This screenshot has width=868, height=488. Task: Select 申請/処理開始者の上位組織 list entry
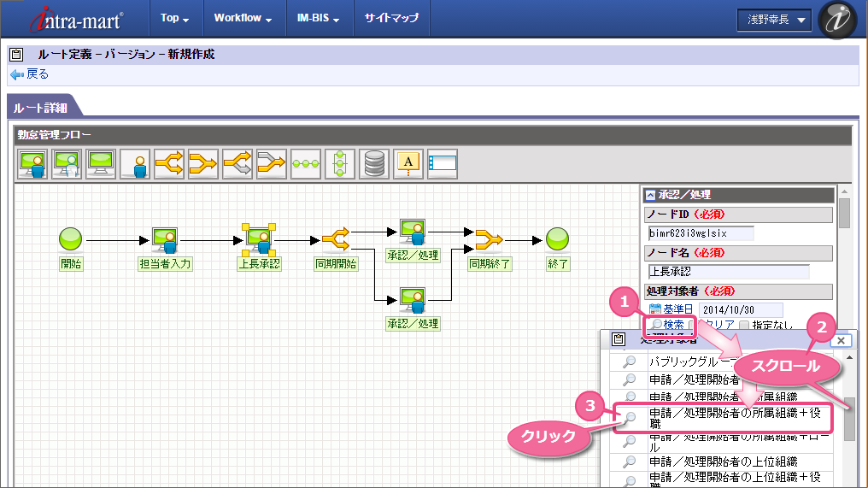724,461
